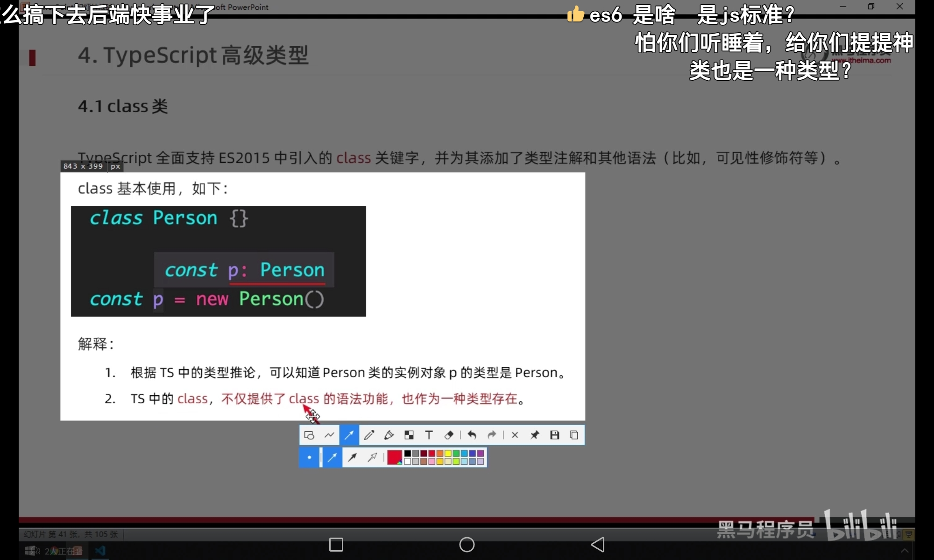
Task: Open the large red current-color picker
Action: [x=395, y=458]
